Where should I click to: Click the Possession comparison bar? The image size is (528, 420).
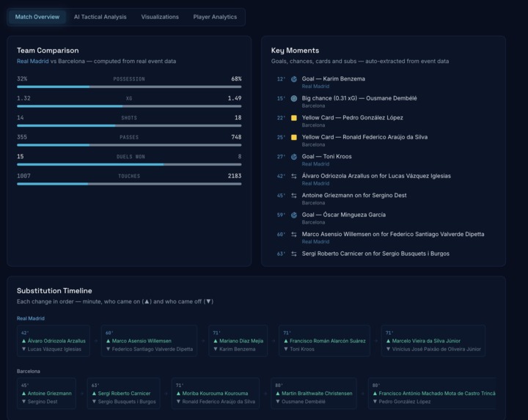point(129,86)
